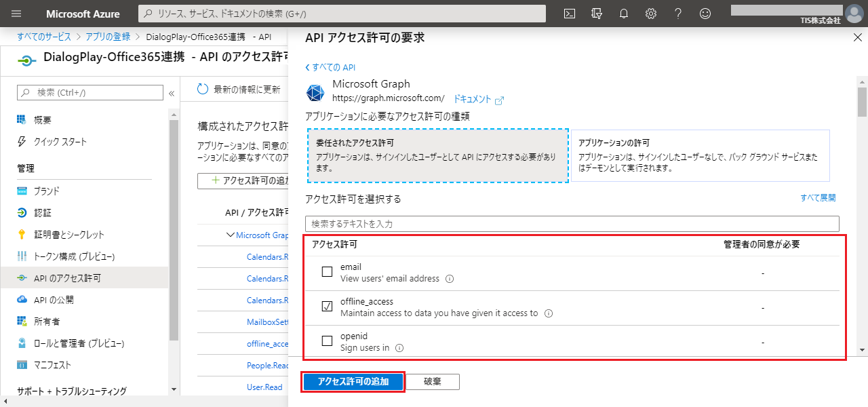
Task: Click the refresh icon beside 最新の情報に更新
Action: point(203,89)
